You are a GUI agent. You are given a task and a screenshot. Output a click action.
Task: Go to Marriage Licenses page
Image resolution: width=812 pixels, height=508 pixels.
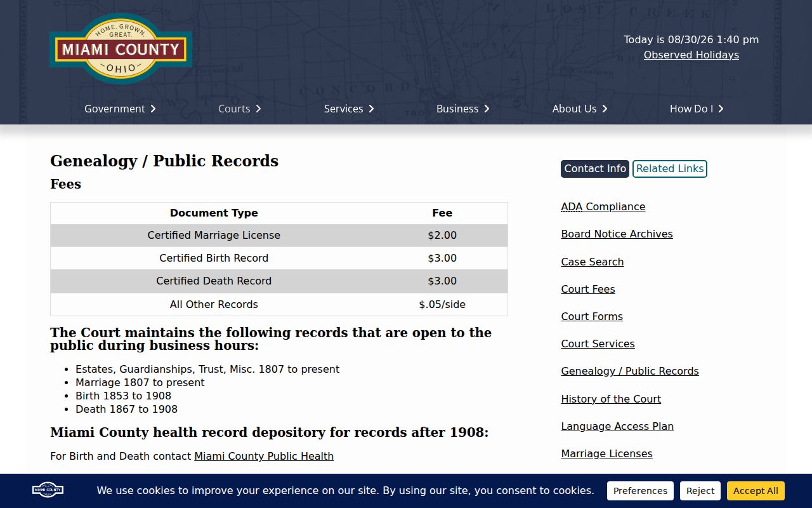pos(606,453)
